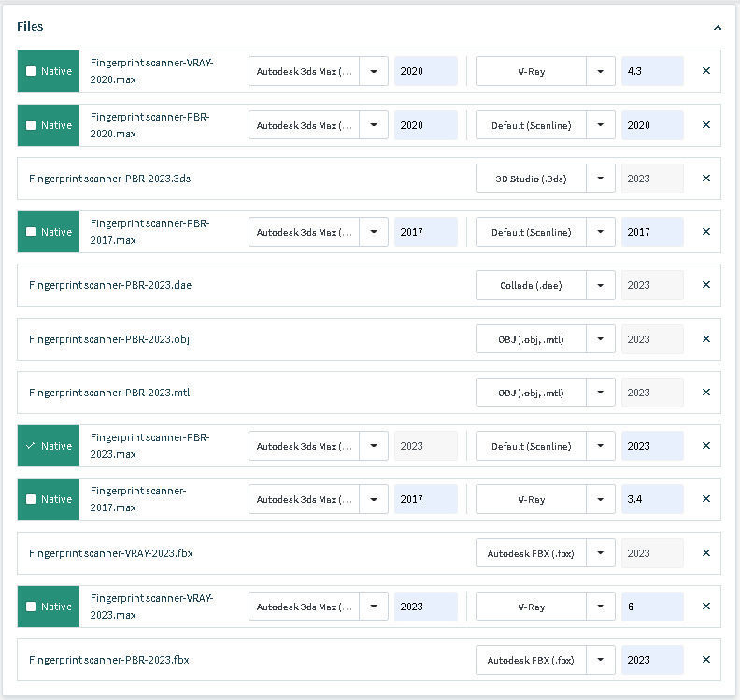Delete the Fingerprint scanner-2017.max row
740x700 pixels.
pos(705,499)
